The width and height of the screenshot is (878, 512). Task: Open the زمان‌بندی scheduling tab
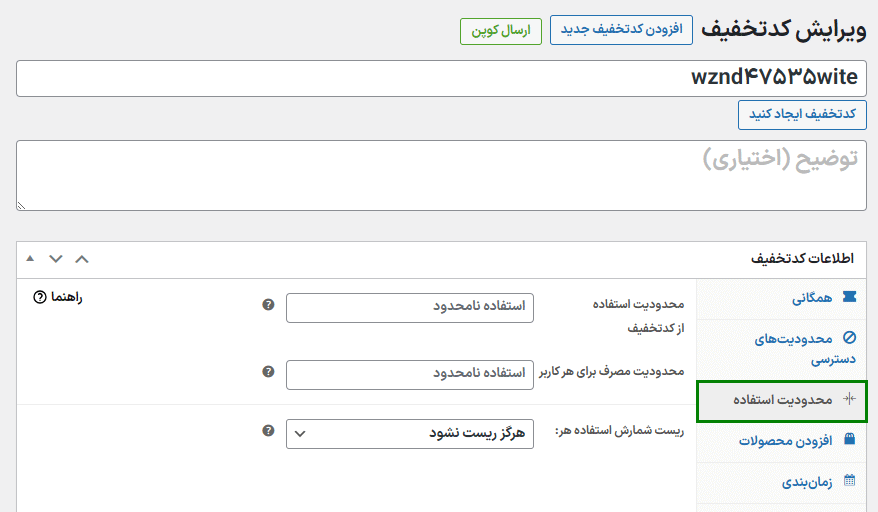(x=782, y=482)
